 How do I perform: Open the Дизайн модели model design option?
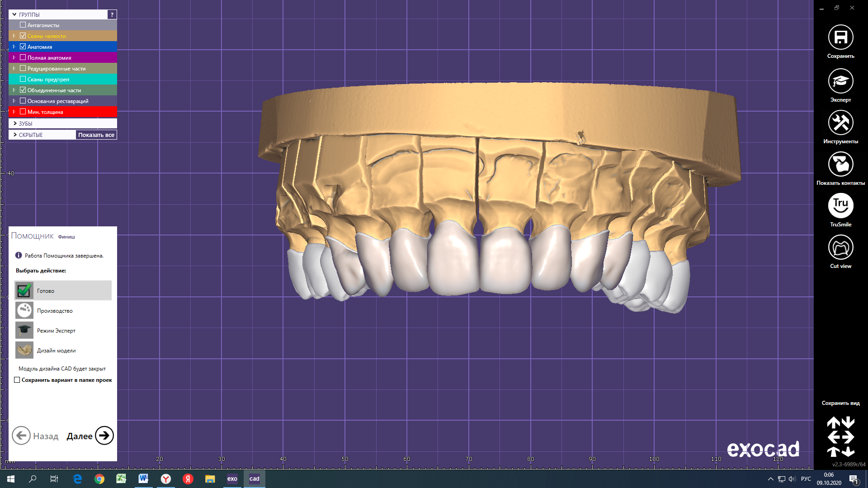click(x=56, y=351)
